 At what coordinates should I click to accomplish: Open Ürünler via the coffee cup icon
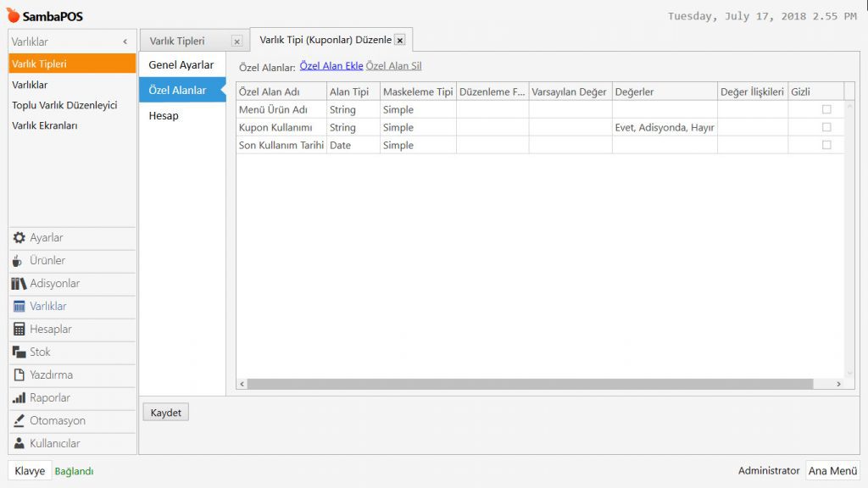click(19, 261)
